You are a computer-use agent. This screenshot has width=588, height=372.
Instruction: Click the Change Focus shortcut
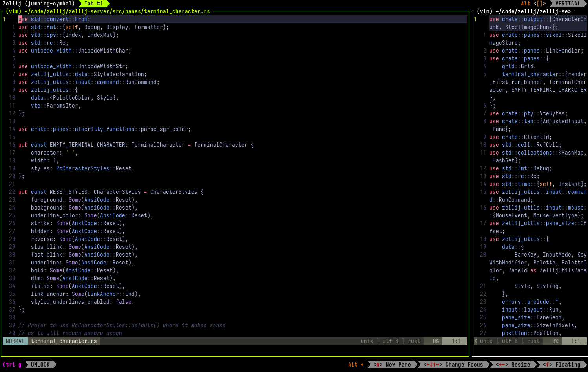453,365
